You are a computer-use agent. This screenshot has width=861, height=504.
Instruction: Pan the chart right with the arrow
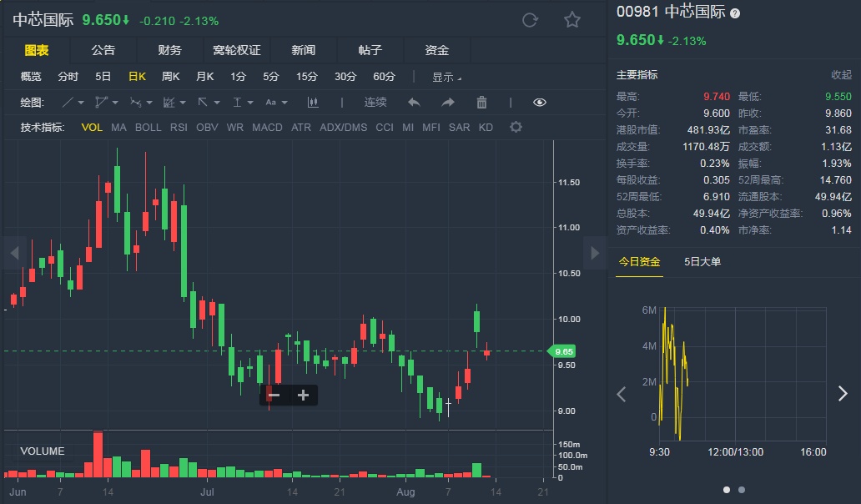point(595,253)
